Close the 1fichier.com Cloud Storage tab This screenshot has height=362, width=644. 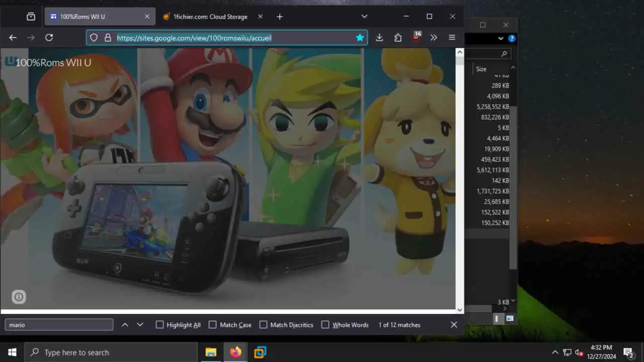pos(260,17)
